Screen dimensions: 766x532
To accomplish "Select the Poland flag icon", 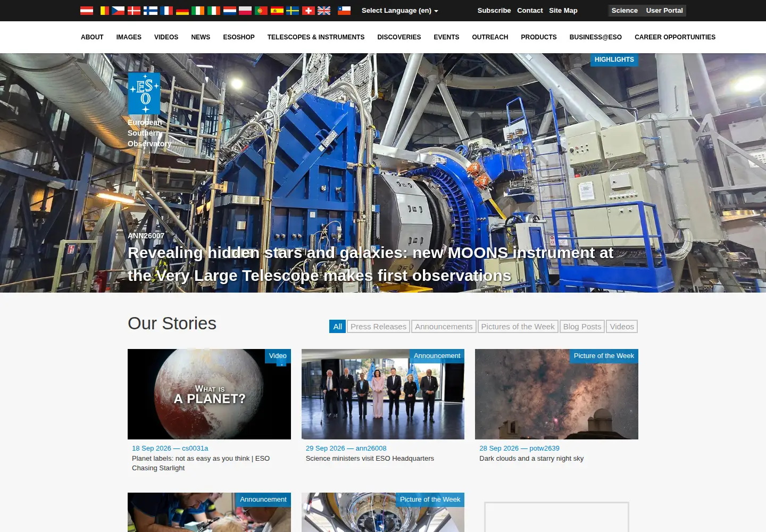I will (245, 11).
